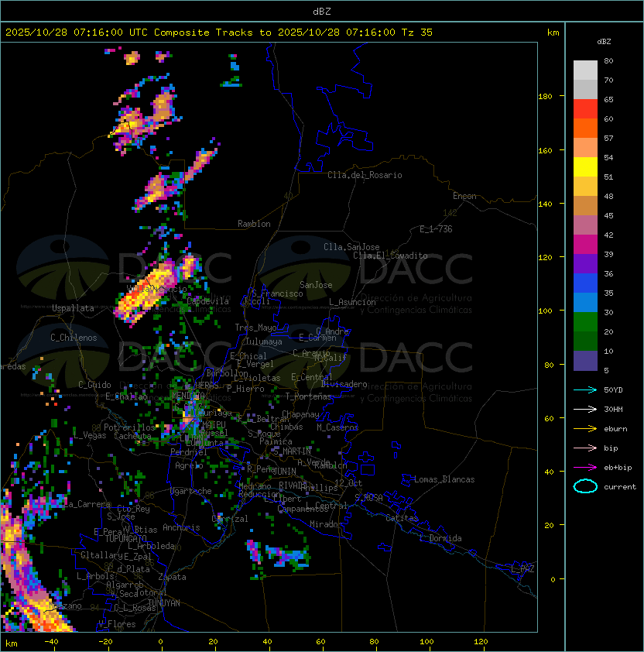
Task: Click the Carrizal place label
Action: pos(229,519)
